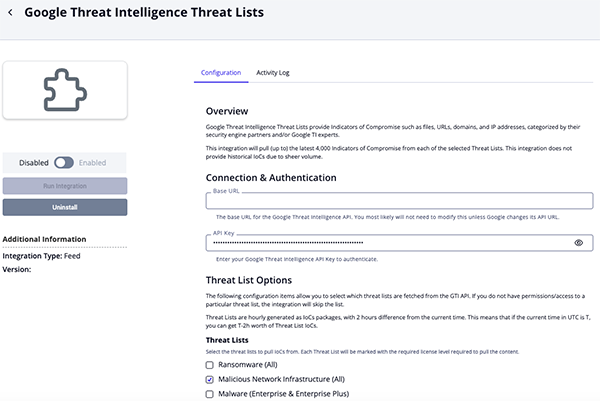Click the Integration Type: Feed text
This screenshot has width=600, height=401.
pos(41,256)
